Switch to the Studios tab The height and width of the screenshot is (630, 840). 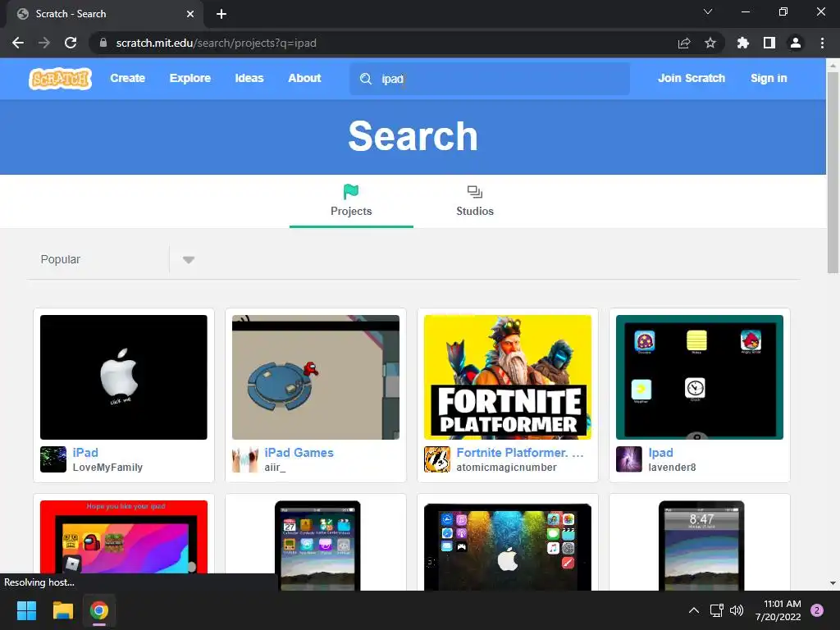(x=475, y=200)
